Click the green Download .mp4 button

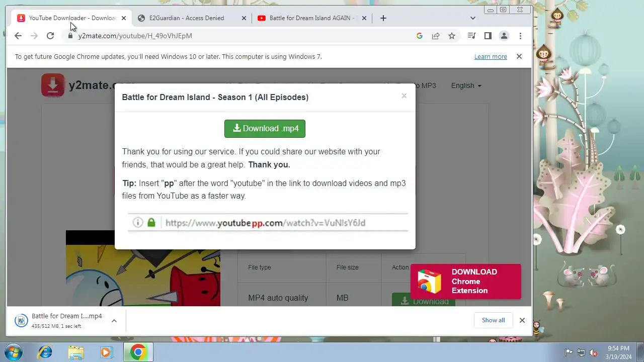265,129
